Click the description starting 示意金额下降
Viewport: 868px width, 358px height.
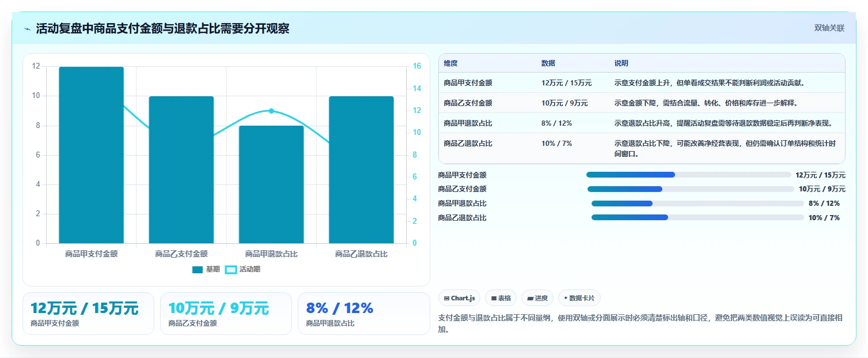[x=706, y=103]
